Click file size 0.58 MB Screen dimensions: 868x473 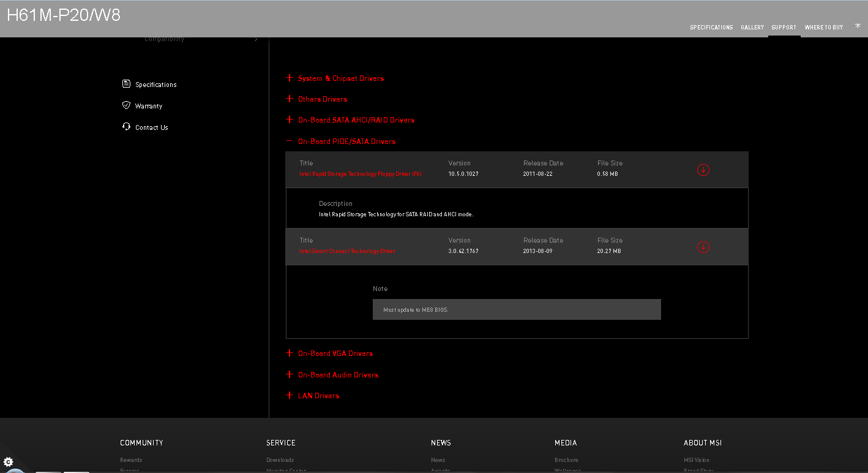(x=608, y=174)
